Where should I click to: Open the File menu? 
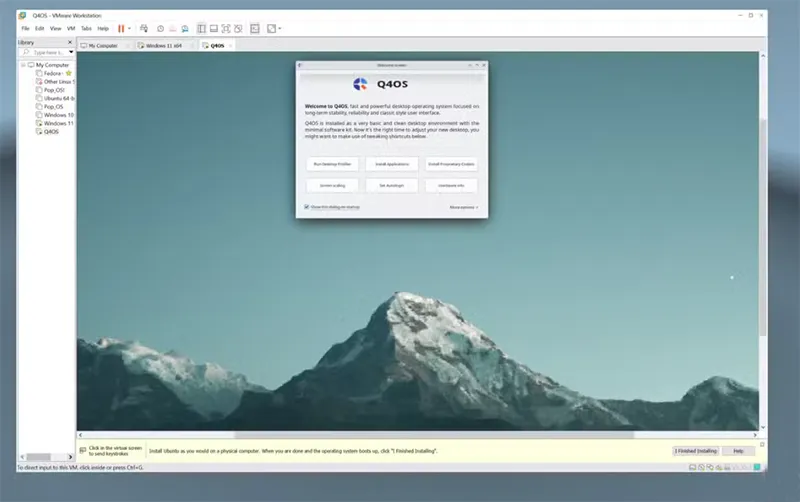click(26, 29)
